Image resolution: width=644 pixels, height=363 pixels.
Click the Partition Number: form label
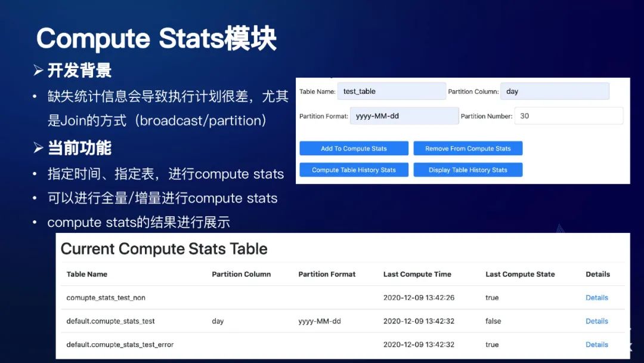pos(487,116)
